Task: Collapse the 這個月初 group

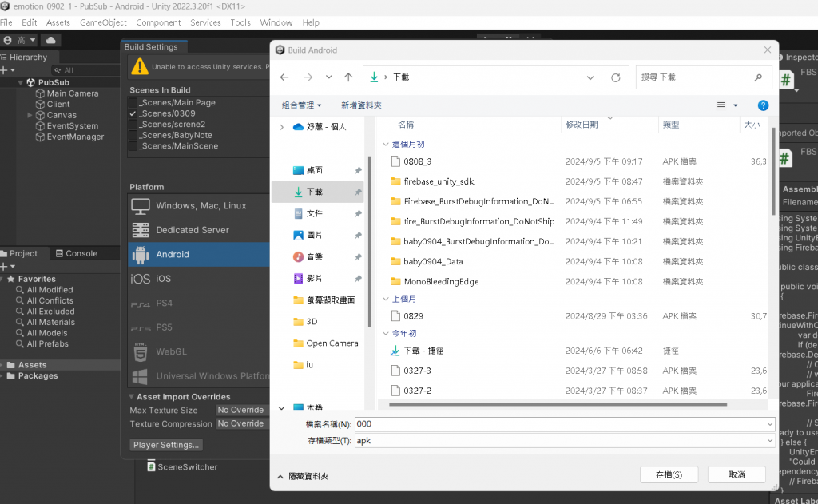Action: [x=386, y=144]
